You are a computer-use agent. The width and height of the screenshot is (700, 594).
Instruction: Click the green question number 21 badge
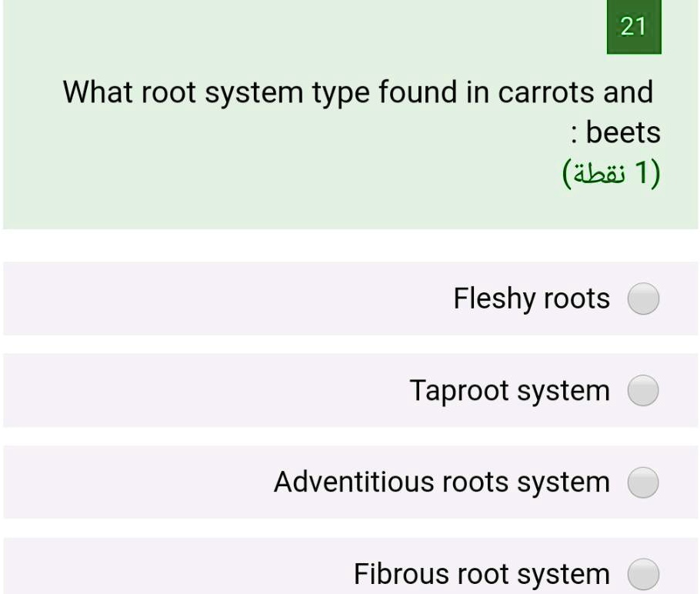[633, 28]
